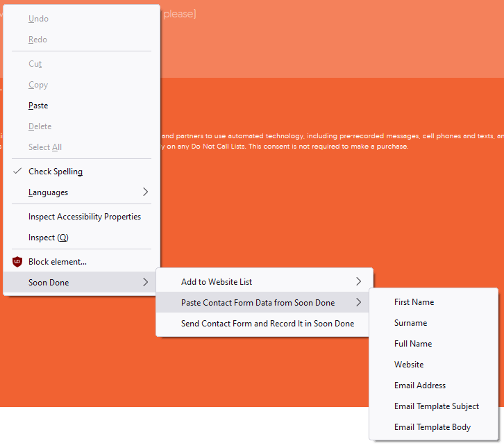The image size is (504, 448).
Task: Paste the Surname value
Action: click(434, 323)
